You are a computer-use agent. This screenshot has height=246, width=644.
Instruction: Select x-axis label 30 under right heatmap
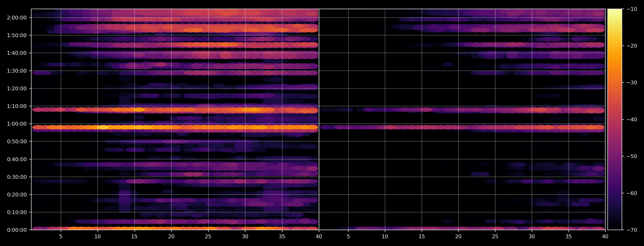[x=532, y=236]
